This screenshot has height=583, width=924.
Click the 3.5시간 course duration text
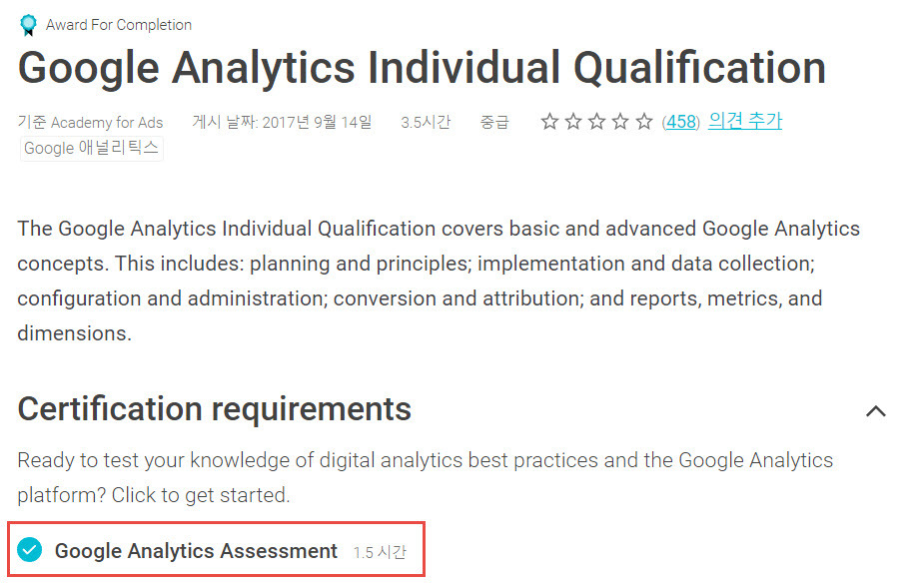pyautogui.click(x=426, y=122)
